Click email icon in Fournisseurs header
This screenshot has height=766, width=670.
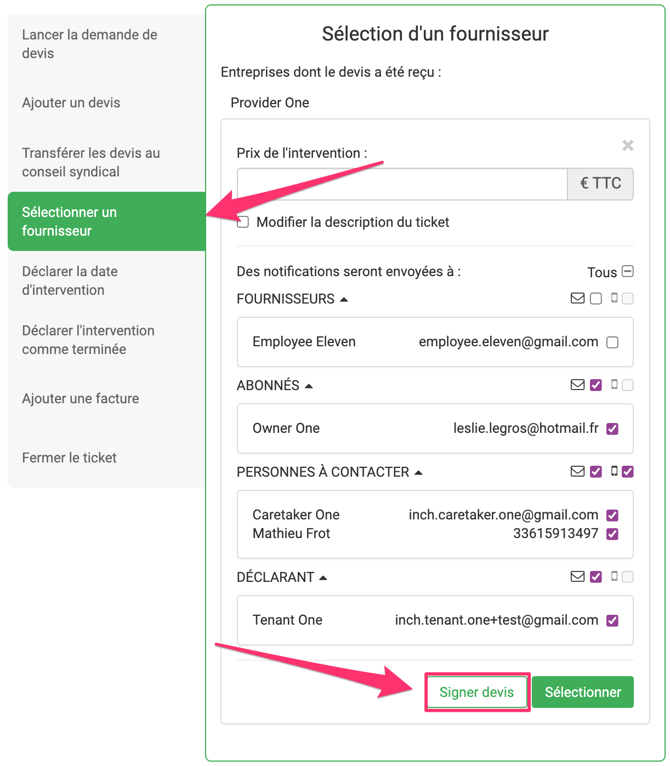point(577,299)
